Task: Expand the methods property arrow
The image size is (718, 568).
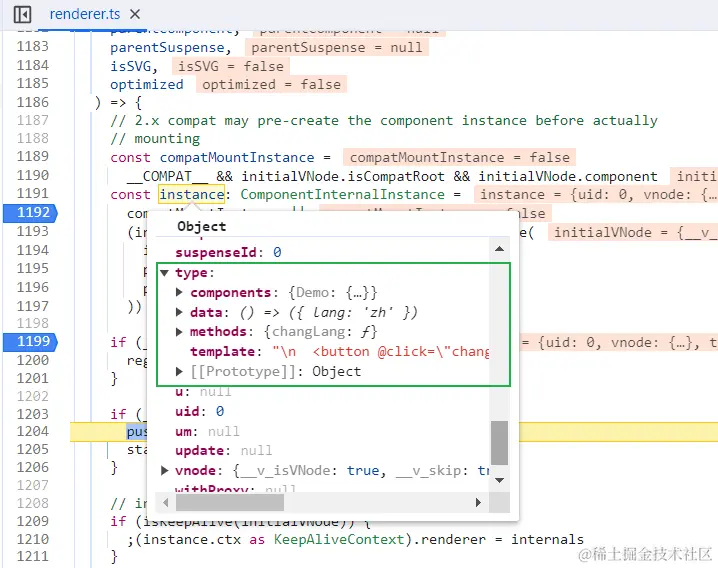Action: click(180, 332)
